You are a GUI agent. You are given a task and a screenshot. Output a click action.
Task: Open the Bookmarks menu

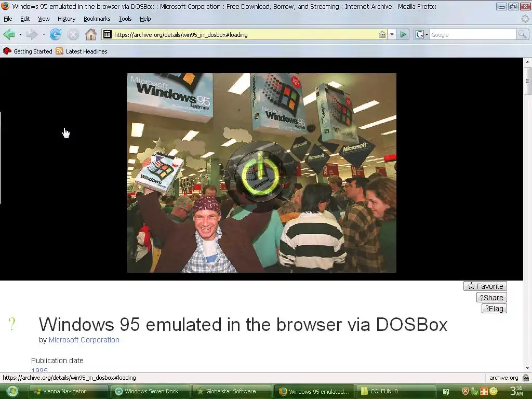click(97, 19)
